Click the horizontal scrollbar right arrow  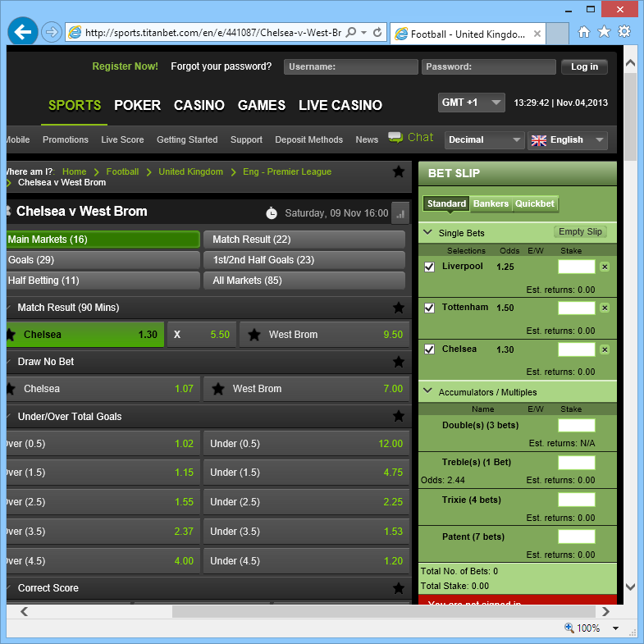coord(605,611)
